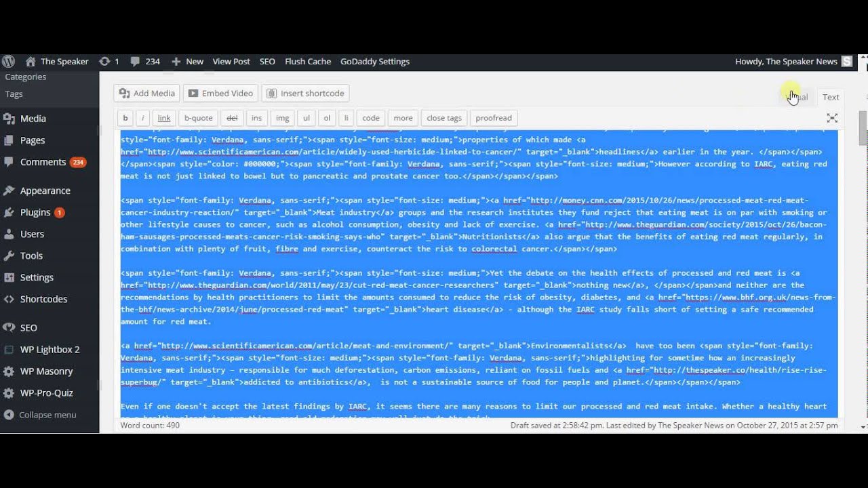Click the Settings sidebar icon
This screenshot has width=868, height=488.
tap(9, 277)
